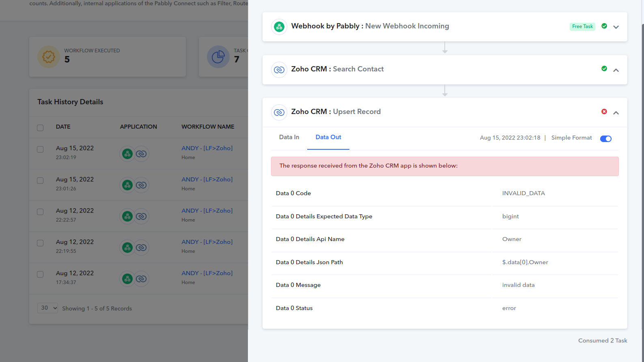
Task: Check the select-all checkbox in table header
Action: pos(40,128)
